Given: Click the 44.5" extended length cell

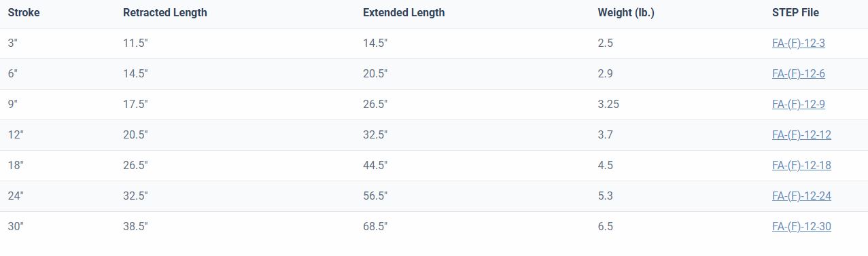Looking at the screenshot, I should click(x=375, y=166).
